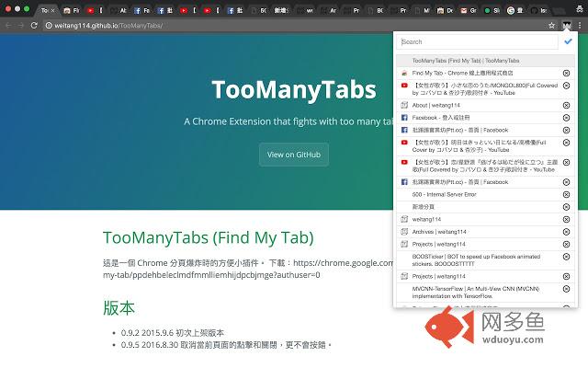Click the address bar URL weitang114.github.io
588x368 pixels.
point(108,26)
